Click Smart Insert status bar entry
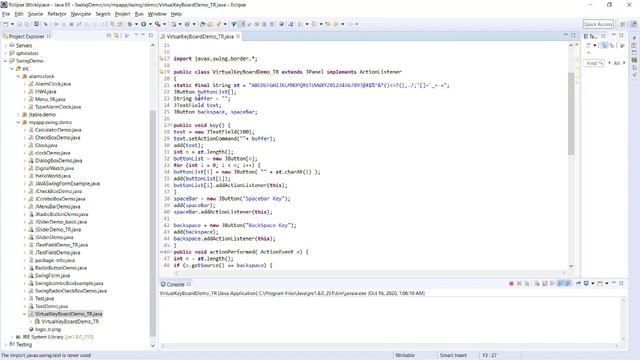The image size is (640, 360). (x=453, y=356)
